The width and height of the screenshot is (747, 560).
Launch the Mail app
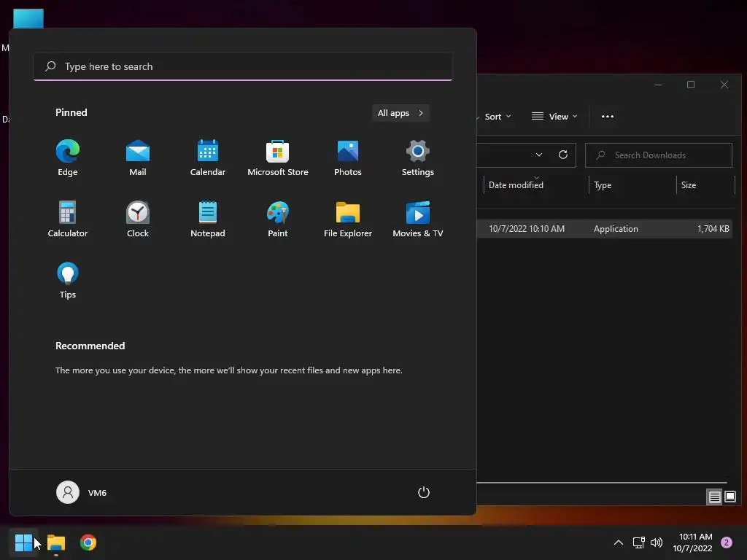tap(138, 157)
